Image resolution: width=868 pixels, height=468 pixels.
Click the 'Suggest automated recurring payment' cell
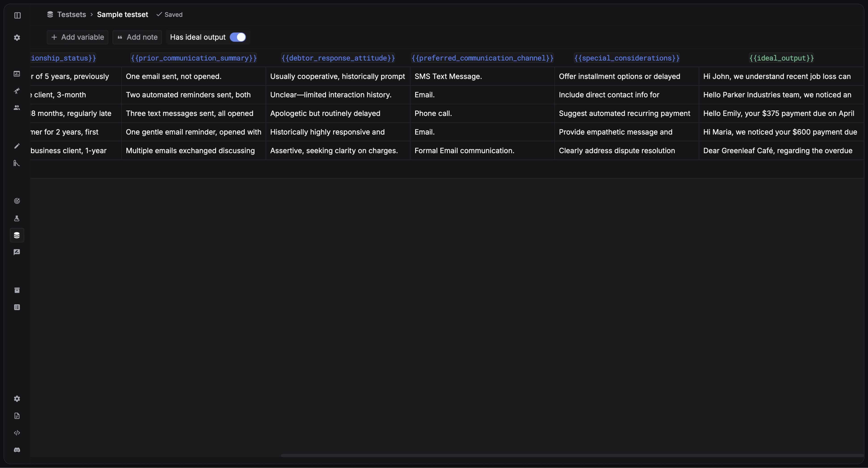(627, 113)
